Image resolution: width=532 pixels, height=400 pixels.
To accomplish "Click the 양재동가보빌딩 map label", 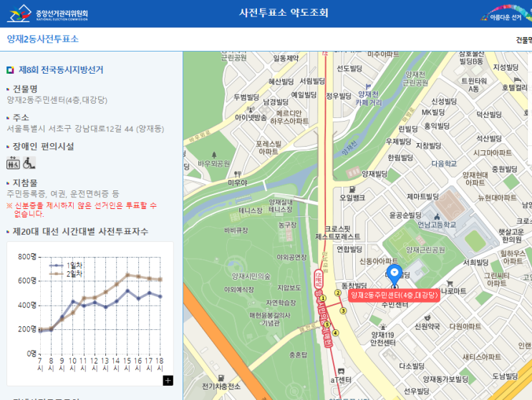I will click(x=445, y=379).
